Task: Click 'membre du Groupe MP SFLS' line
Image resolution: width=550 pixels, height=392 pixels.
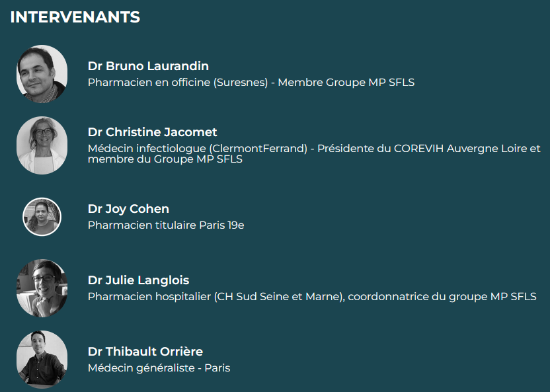Action: point(165,159)
